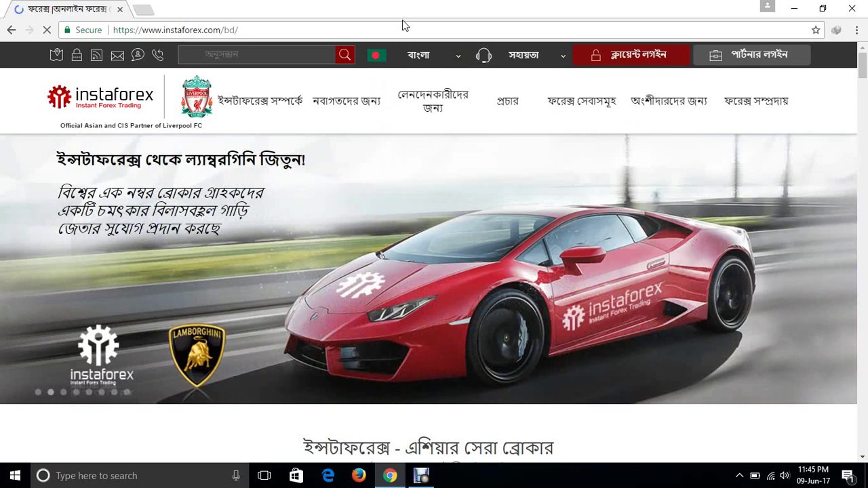
Task: Select the last carousel slide dot
Action: coord(127,392)
